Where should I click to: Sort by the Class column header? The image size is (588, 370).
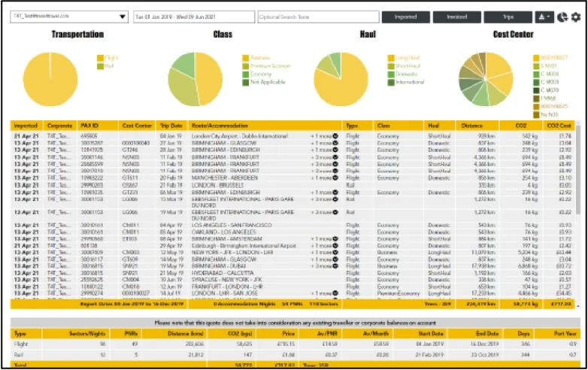(399, 126)
